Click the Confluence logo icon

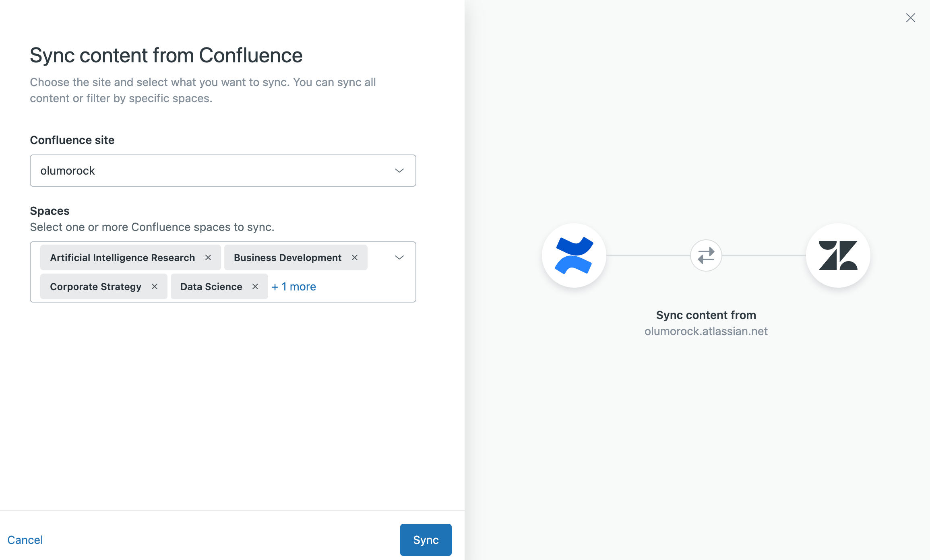click(x=574, y=255)
